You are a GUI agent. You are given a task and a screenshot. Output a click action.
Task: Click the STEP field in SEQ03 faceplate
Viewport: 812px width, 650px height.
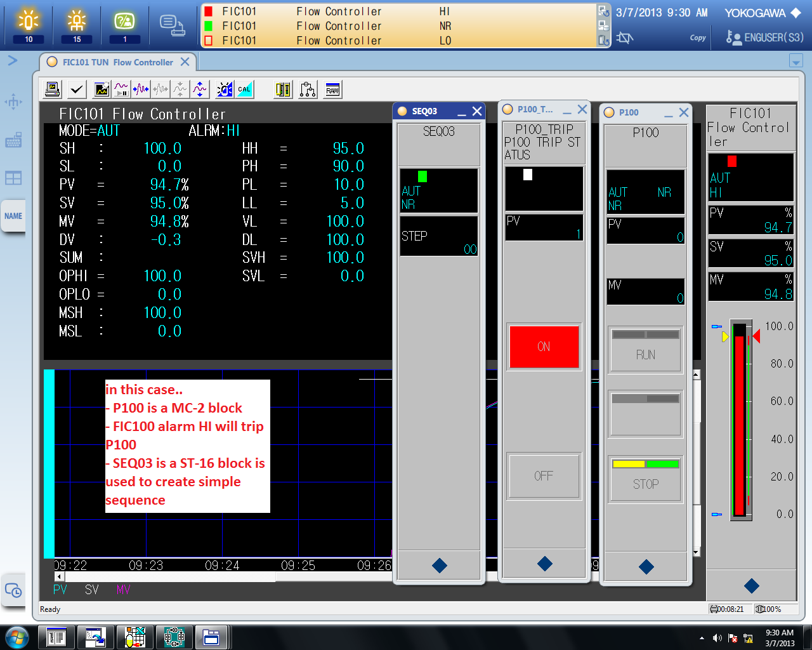438,236
